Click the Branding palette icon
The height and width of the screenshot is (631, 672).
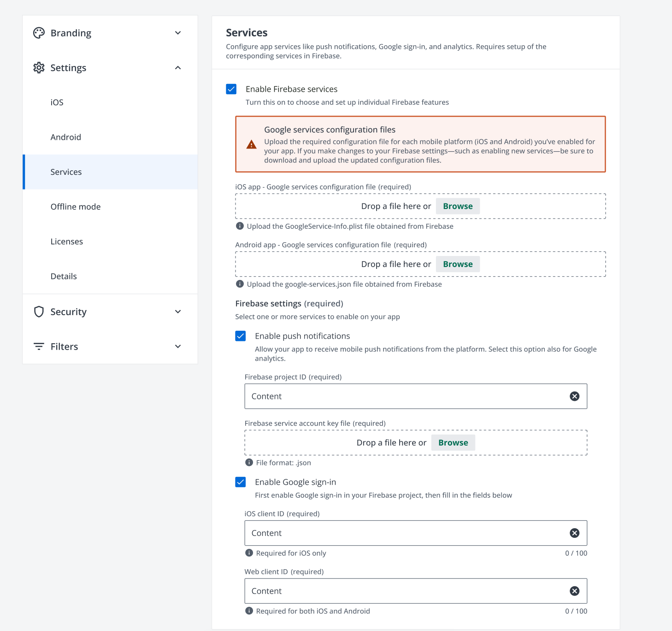pos(39,33)
